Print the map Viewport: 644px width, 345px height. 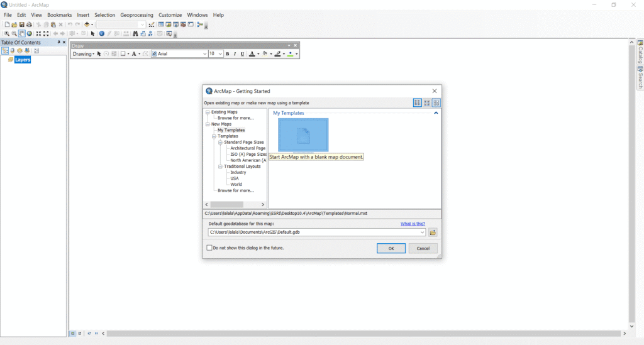coord(29,25)
